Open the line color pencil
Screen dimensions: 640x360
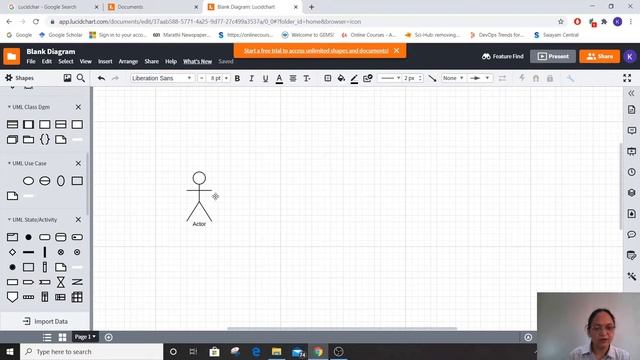pos(354,78)
